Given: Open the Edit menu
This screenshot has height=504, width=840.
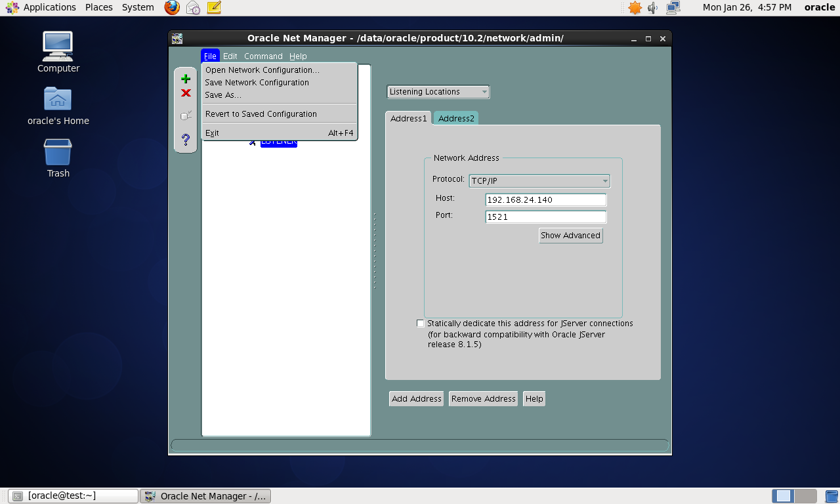Looking at the screenshot, I should coord(230,56).
